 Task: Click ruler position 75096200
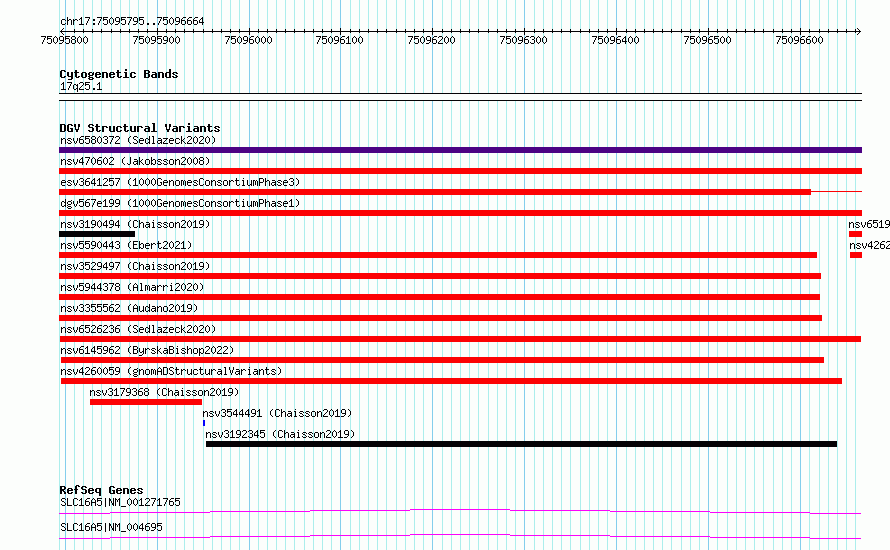[432, 40]
